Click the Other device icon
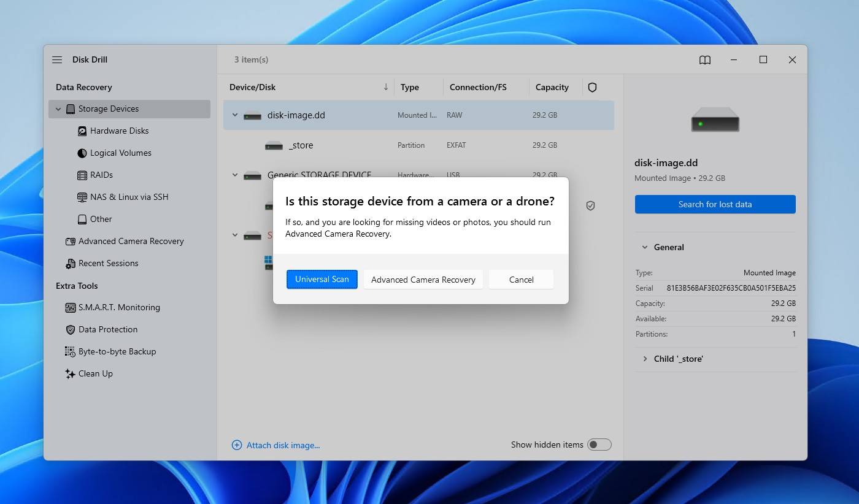 click(x=82, y=220)
